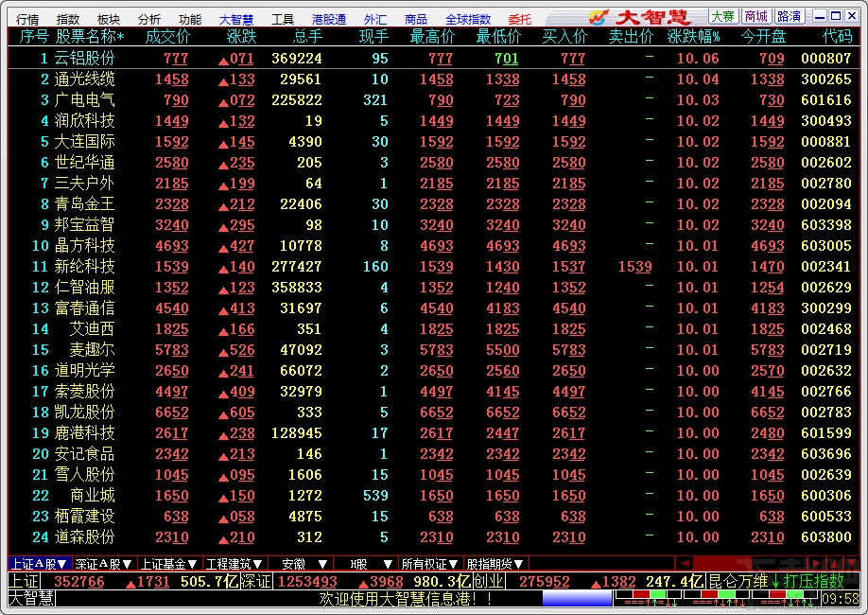Expand the 股指期货 dropdown tab

coord(495,564)
